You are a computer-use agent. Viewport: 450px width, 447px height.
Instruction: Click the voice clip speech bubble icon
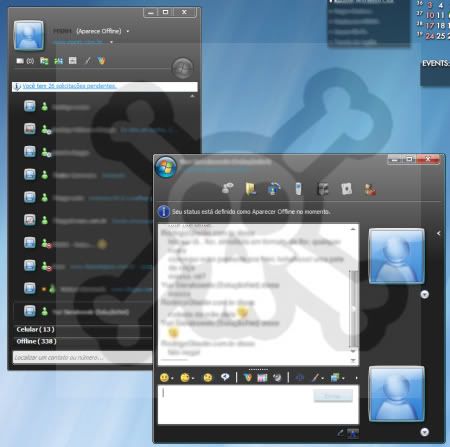tap(225, 377)
